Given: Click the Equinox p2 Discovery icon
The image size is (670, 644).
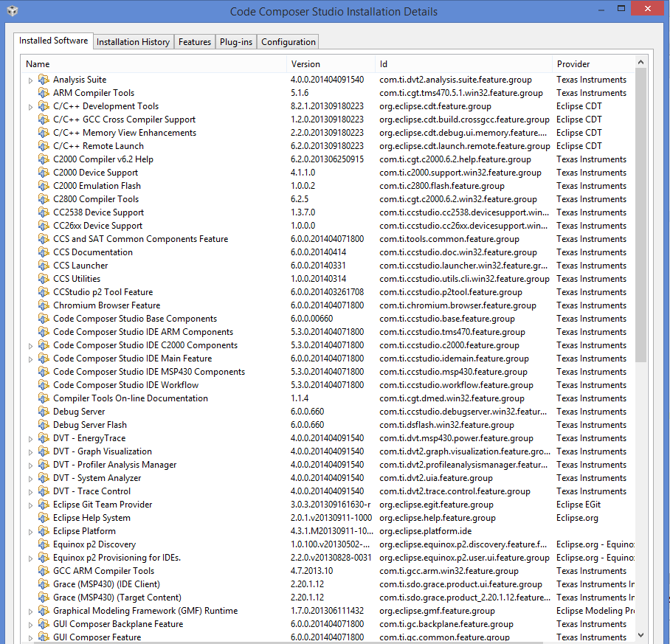Looking at the screenshot, I should click(44, 544).
